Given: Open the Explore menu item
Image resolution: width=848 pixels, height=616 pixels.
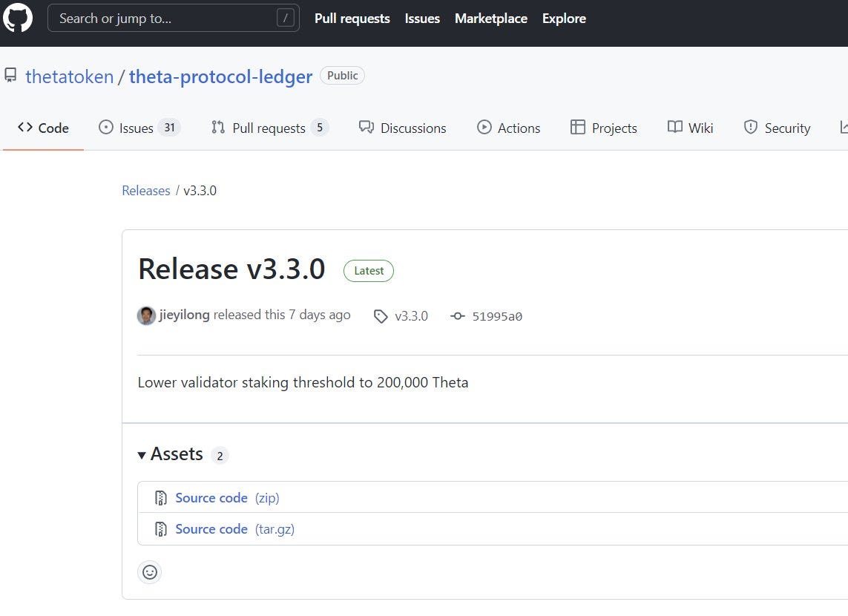Looking at the screenshot, I should (563, 18).
